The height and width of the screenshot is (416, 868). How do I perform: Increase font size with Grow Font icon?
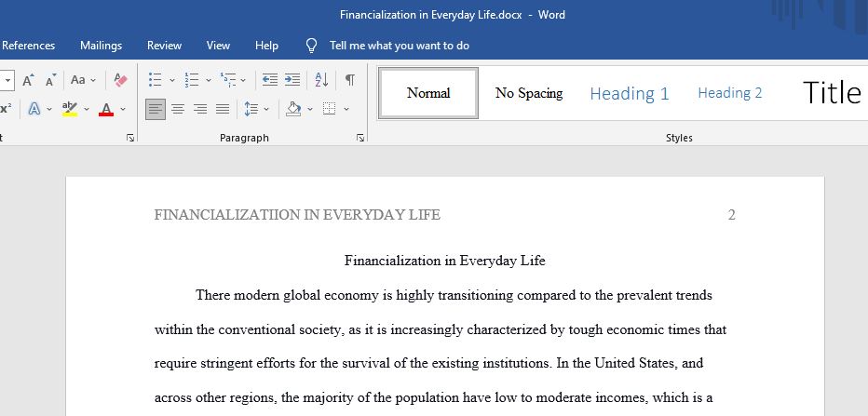(28, 80)
